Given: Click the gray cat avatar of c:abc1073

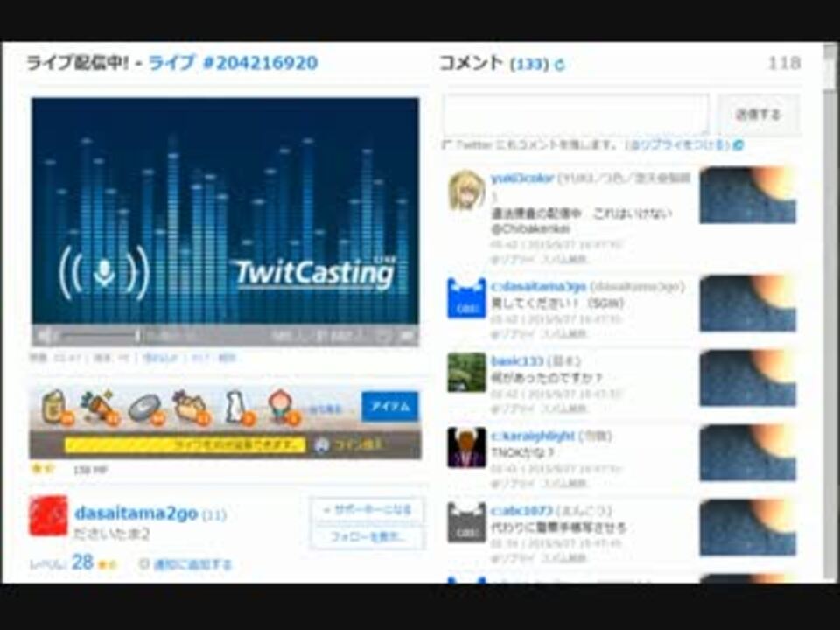Looking at the screenshot, I should (x=466, y=522).
